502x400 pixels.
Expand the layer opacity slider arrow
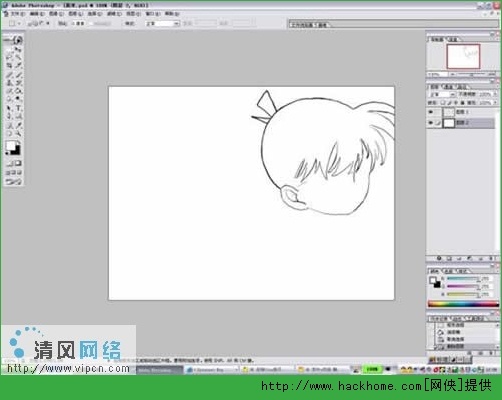[494, 94]
